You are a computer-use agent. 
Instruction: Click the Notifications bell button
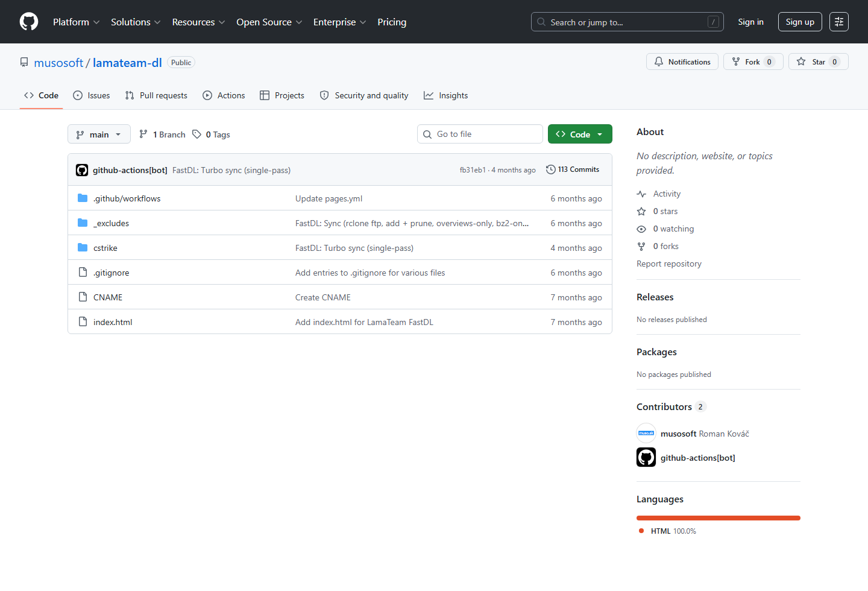(x=682, y=62)
